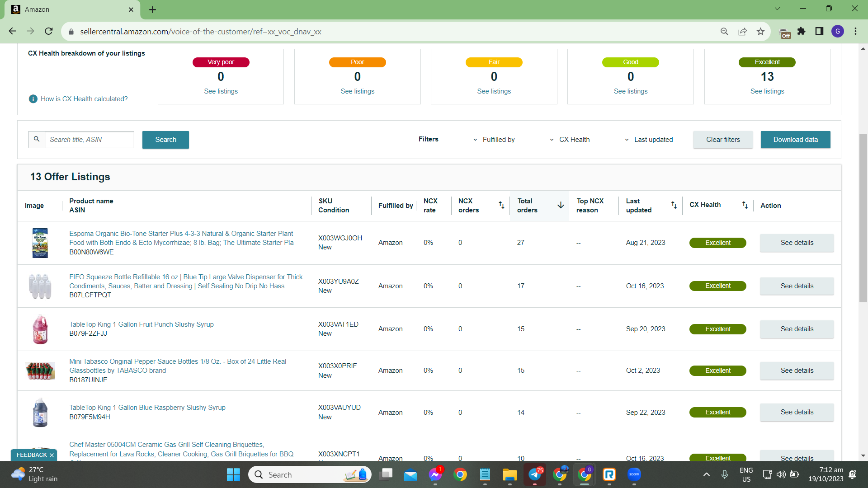Open Messenger from the taskbar
This screenshot has width=868, height=488.
point(435,474)
